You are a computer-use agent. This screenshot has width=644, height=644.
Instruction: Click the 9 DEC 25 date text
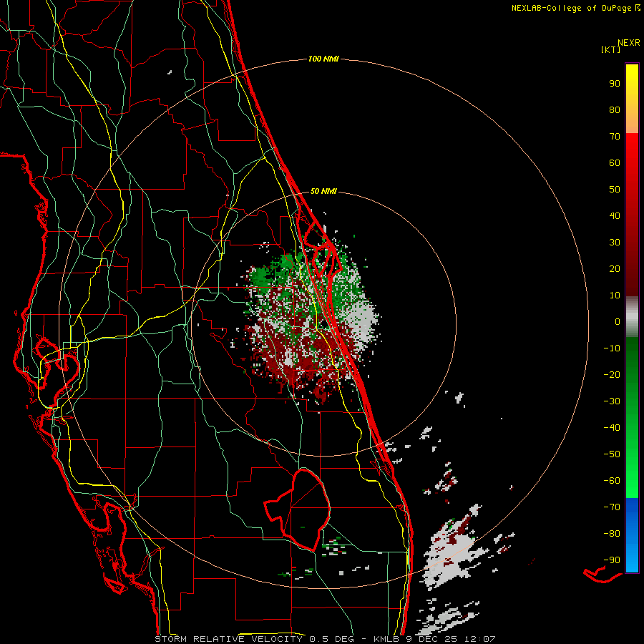coord(431,639)
